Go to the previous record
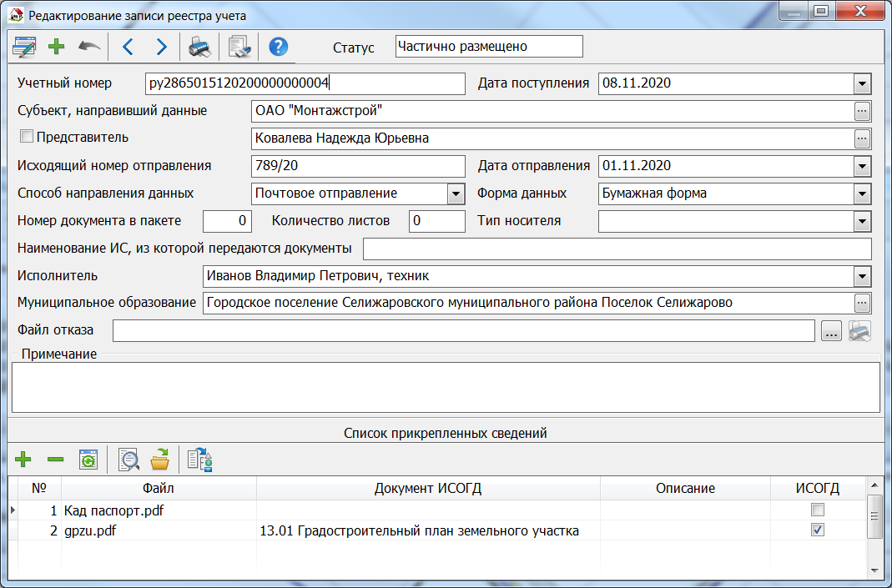 click(128, 47)
